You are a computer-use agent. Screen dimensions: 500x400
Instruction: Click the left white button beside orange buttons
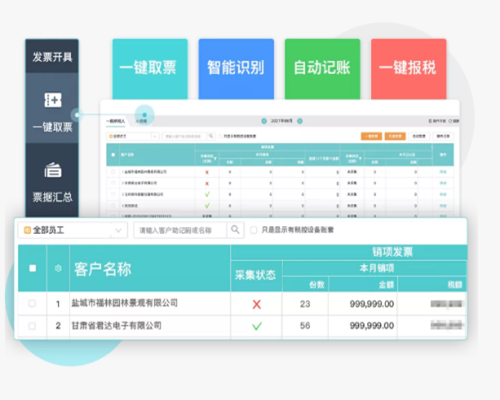(x=419, y=136)
